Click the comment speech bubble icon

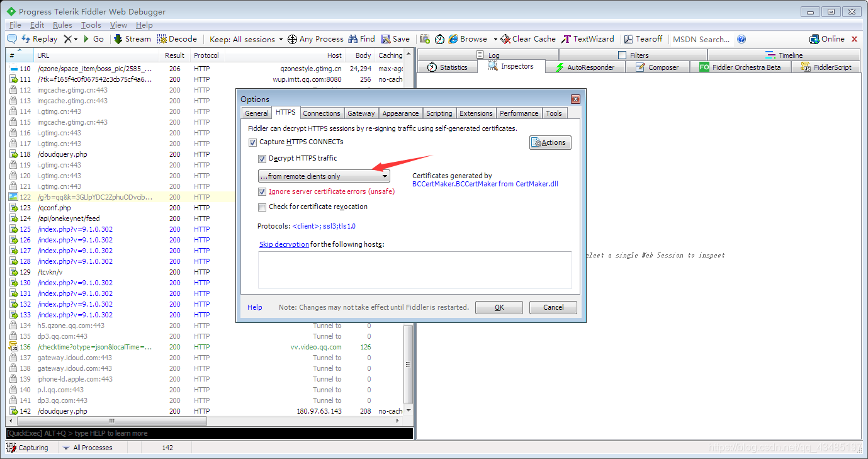12,39
